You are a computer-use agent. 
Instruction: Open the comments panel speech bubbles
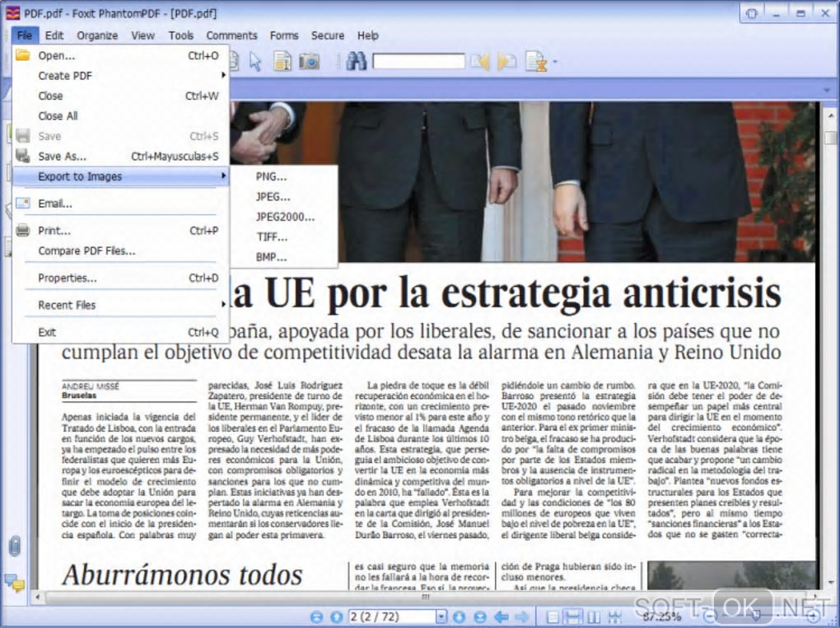[15, 583]
